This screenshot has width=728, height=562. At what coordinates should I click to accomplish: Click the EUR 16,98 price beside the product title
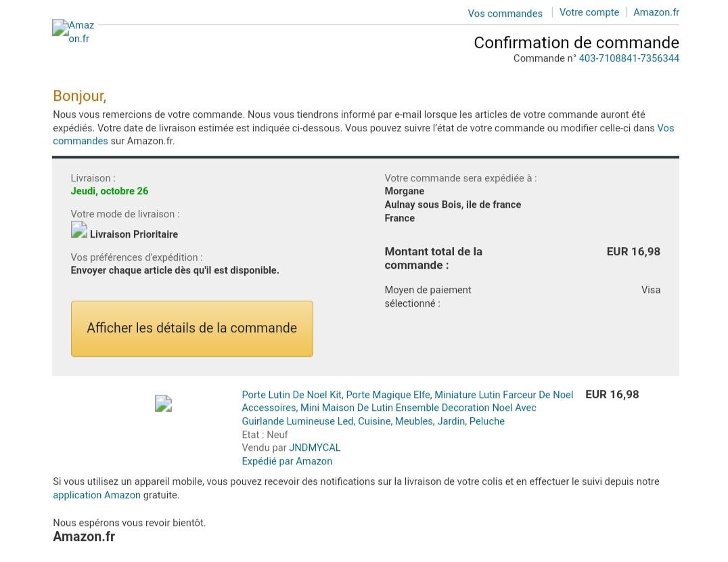pyautogui.click(x=612, y=394)
